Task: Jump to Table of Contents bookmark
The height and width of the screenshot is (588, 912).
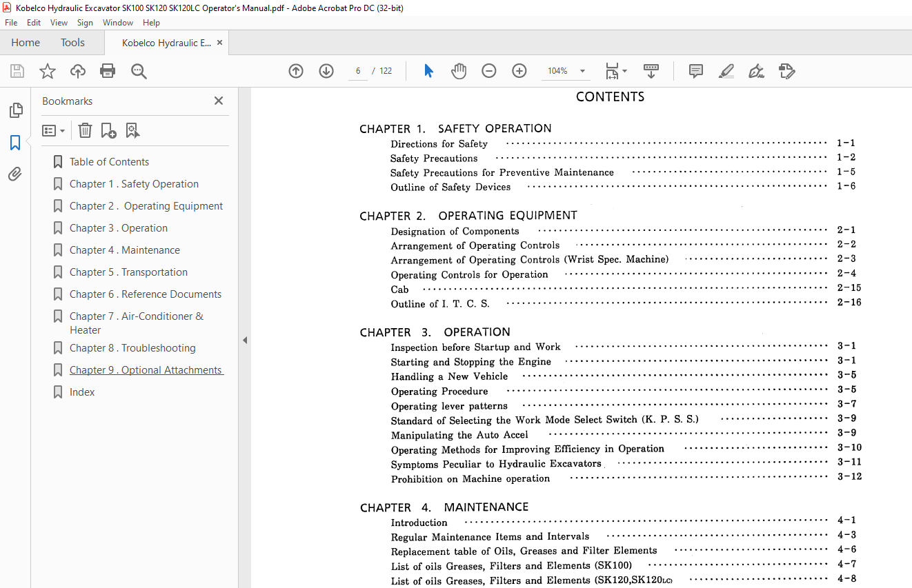Action: pyautogui.click(x=109, y=162)
